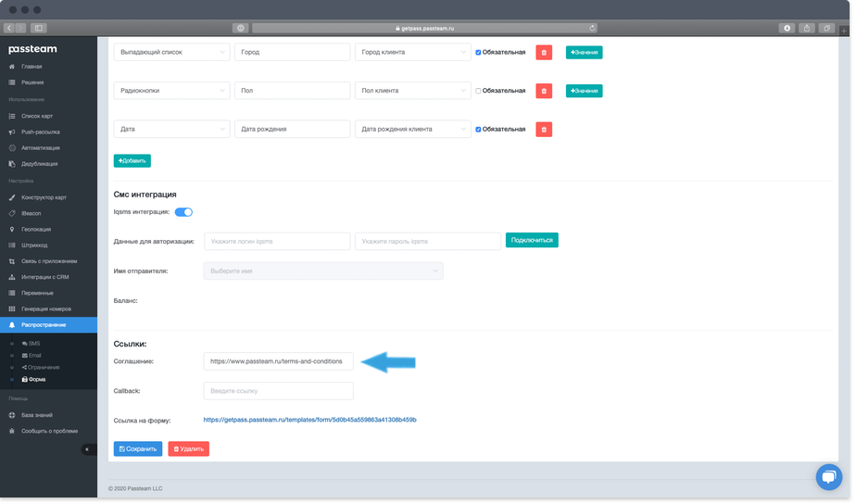Viewport: 857px width, 504px height.
Task: Click the Генерация номеров grid icon
Action: pos(12,309)
